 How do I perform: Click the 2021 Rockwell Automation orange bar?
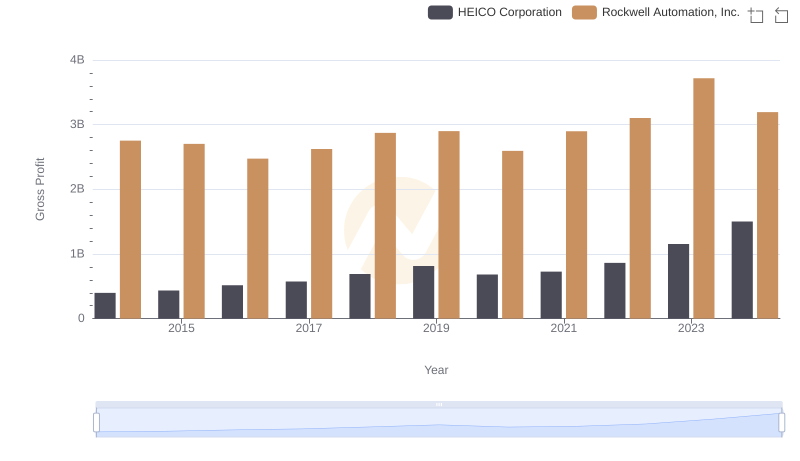tap(576, 225)
